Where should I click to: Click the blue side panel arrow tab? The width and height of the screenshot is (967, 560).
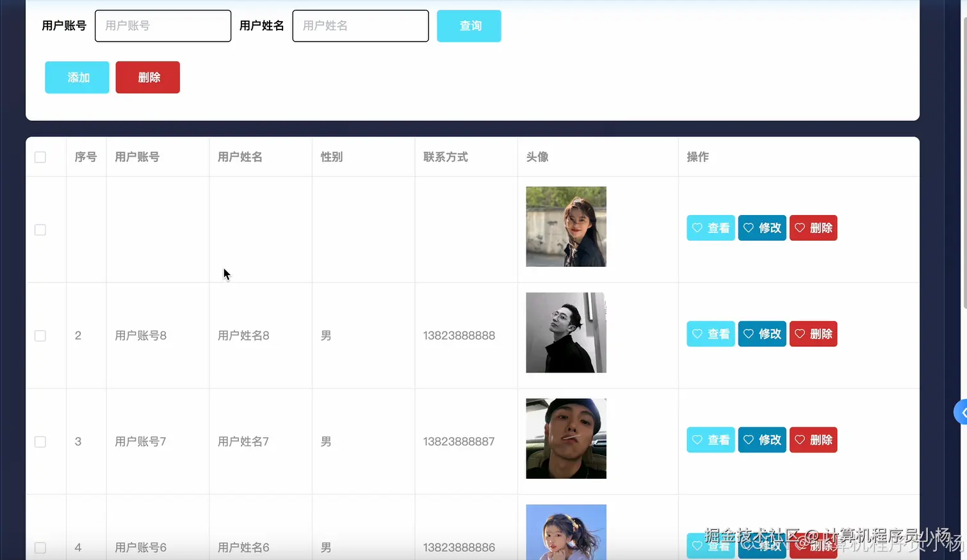(x=961, y=412)
